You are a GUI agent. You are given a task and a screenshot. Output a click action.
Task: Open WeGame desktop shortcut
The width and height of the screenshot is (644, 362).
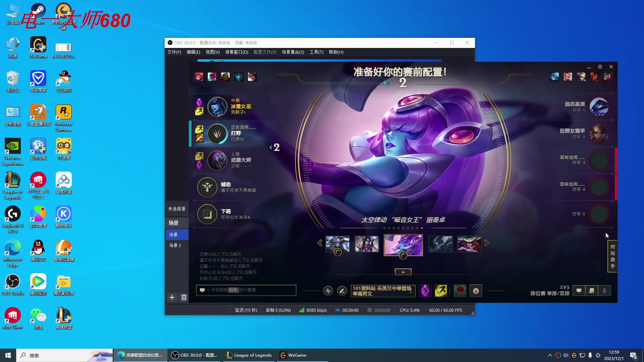click(x=38, y=48)
